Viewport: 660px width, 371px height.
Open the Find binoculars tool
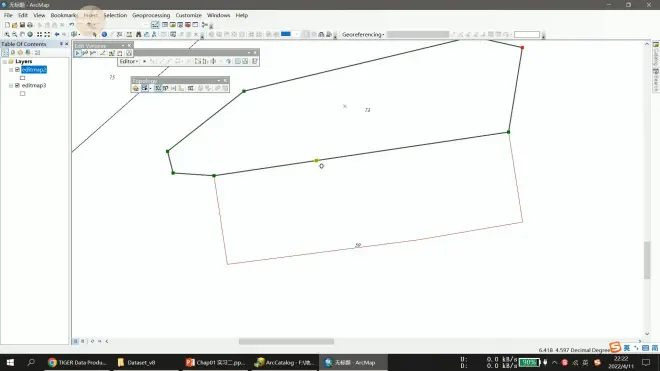click(x=138, y=35)
